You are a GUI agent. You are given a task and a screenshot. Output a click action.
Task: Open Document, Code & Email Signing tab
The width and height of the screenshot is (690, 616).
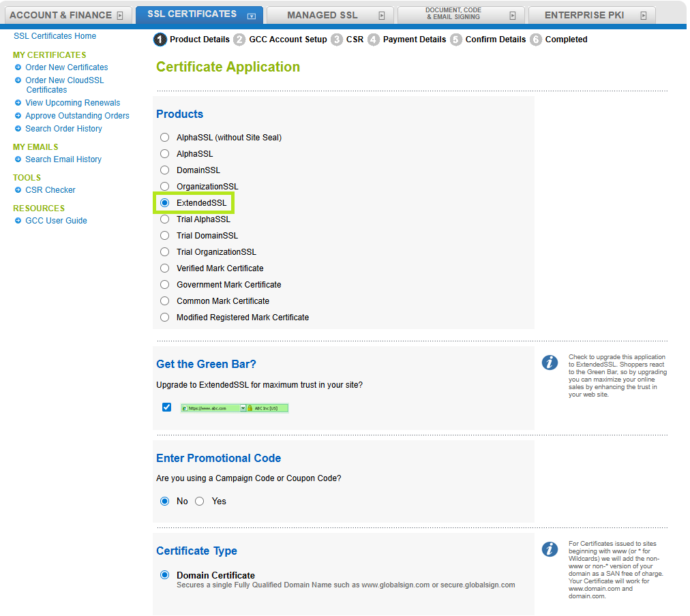click(x=453, y=14)
